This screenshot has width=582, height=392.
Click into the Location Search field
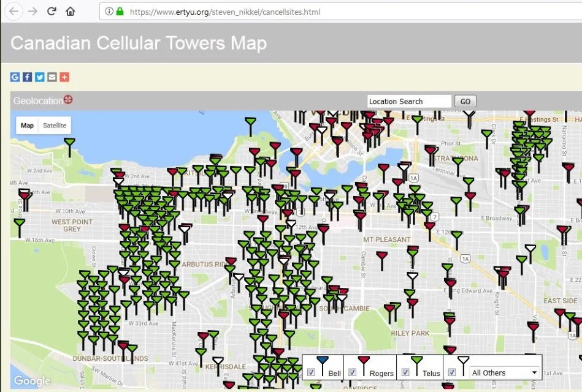(x=410, y=101)
